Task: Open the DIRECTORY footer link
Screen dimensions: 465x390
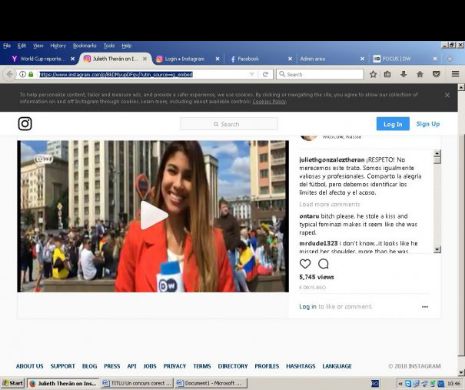Action: tap(233, 366)
